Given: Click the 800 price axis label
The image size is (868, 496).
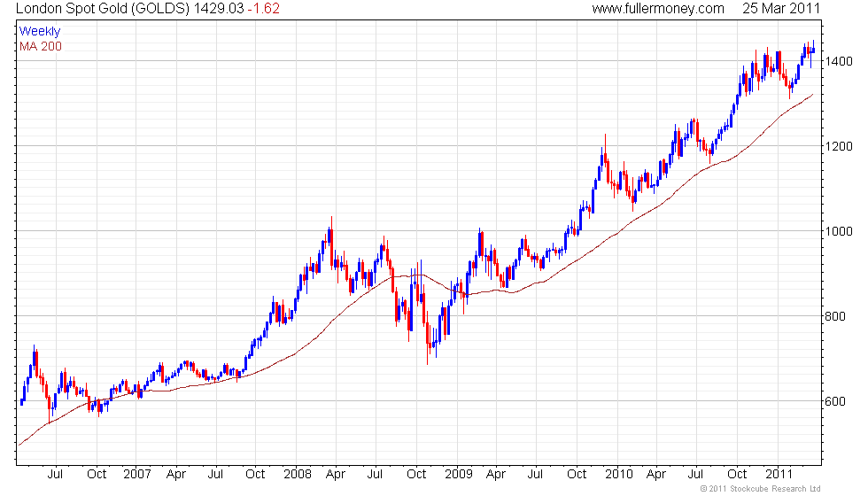Looking at the screenshot, I should point(835,317).
